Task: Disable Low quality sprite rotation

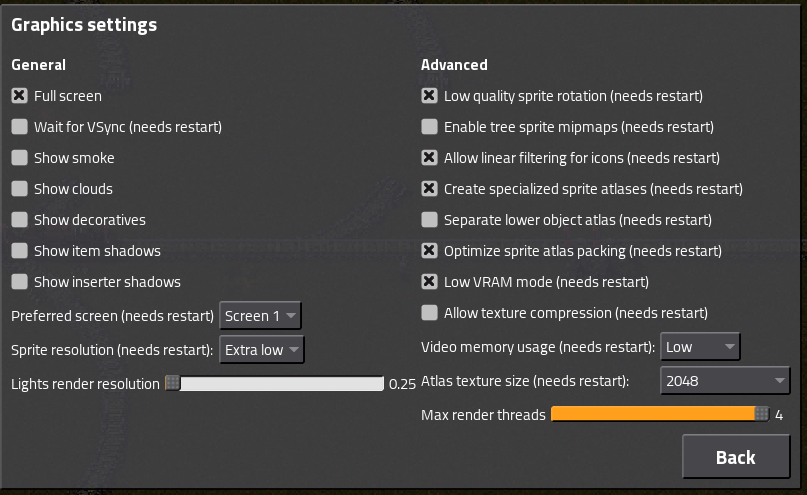Action: pos(429,96)
